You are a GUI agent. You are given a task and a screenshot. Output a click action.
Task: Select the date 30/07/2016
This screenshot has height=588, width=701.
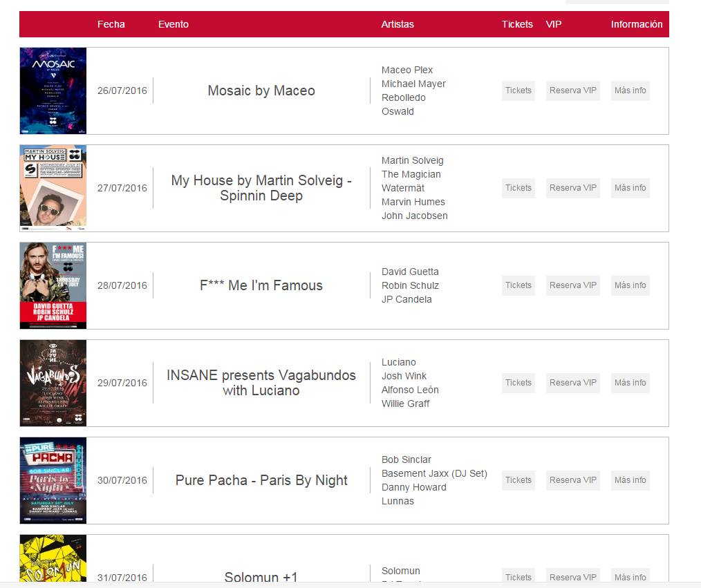tap(122, 480)
